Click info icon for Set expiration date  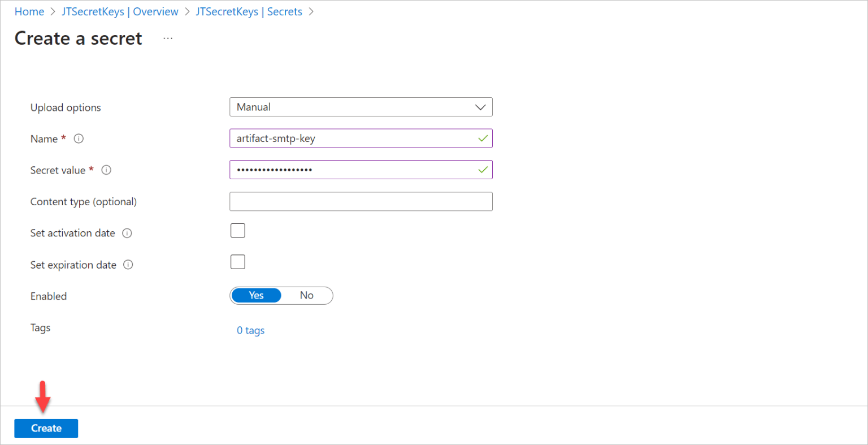tap(128, 265)
